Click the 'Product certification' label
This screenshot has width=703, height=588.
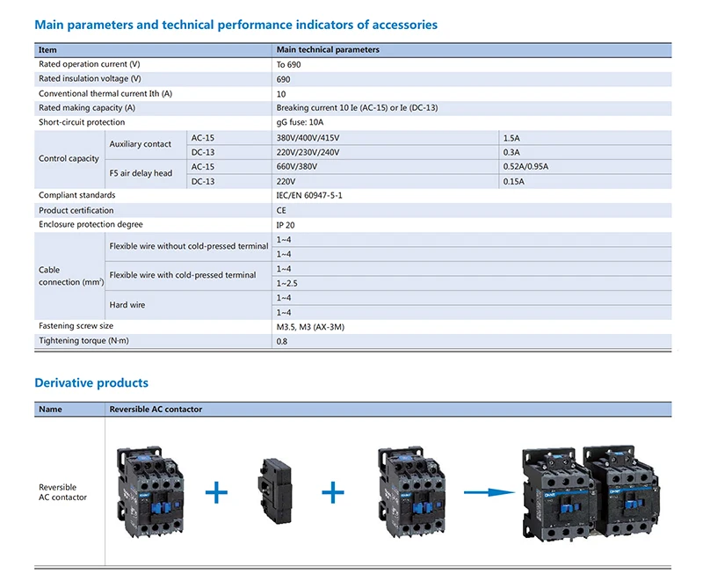(76, 210)
